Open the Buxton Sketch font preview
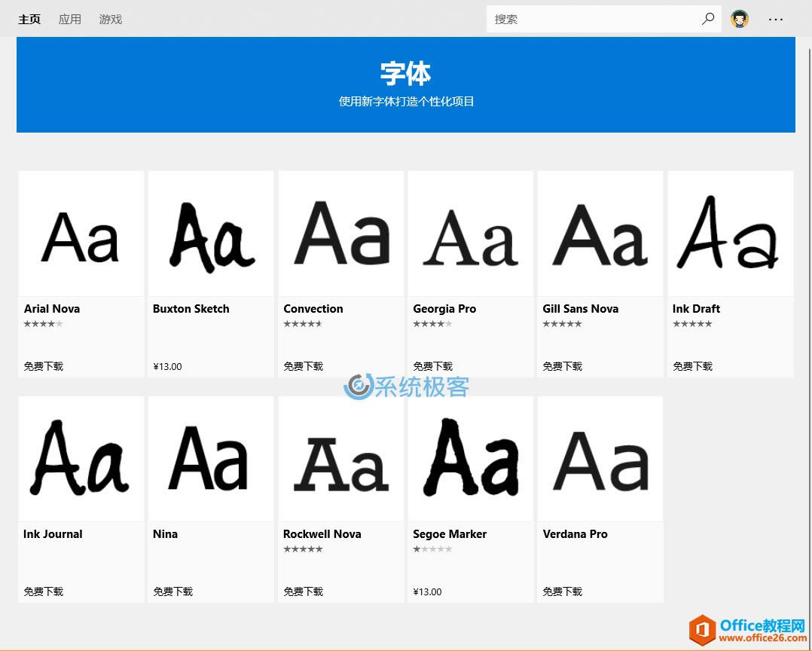Viewport: 812px width, 651px height. [211, 234]
